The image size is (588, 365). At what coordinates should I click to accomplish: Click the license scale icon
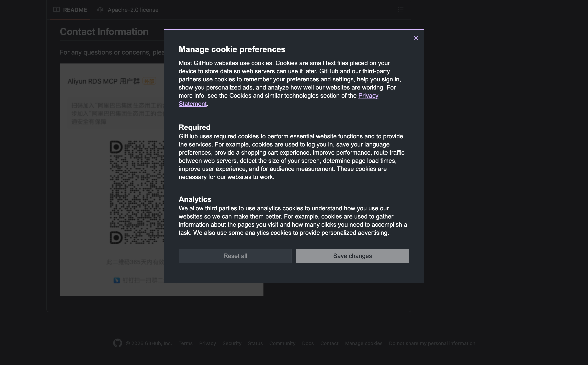pyautogui.click(x=100, y=10)
